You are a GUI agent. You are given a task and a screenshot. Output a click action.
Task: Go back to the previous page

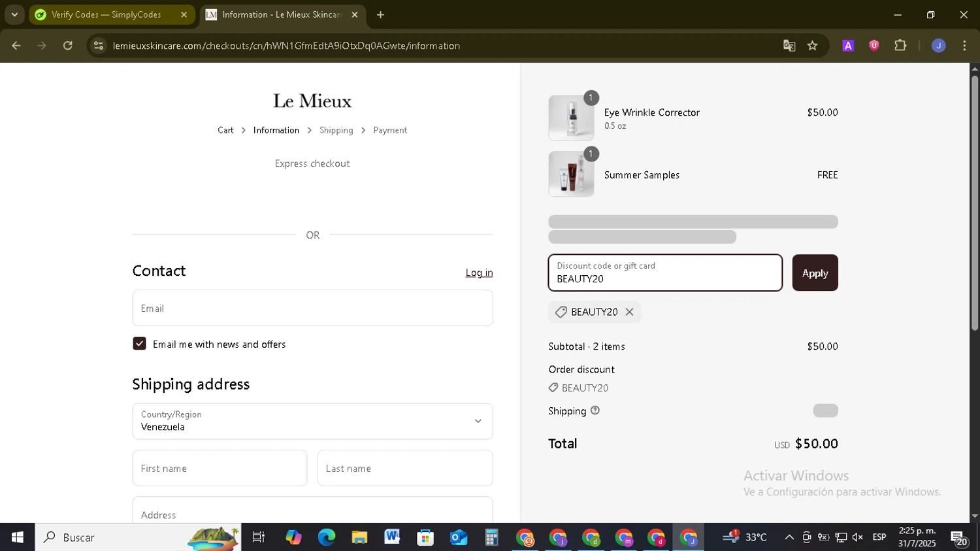(16, 46)
